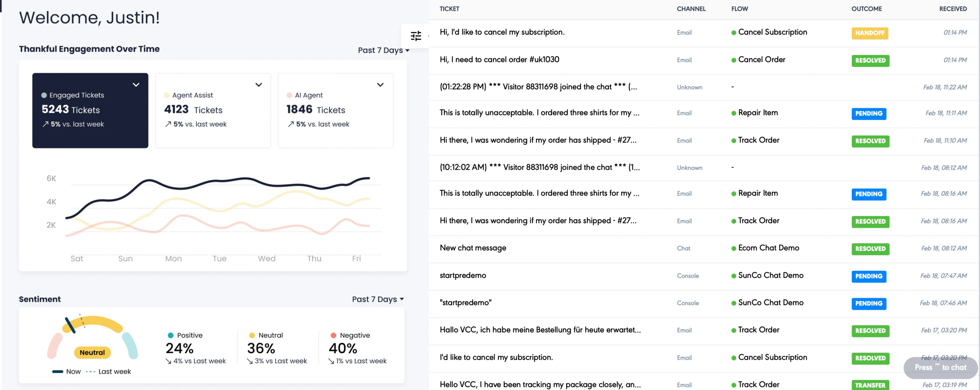The image size is (980, 390).
Task: Sort by CHANNEL column header
Action: tap(691, 9)
